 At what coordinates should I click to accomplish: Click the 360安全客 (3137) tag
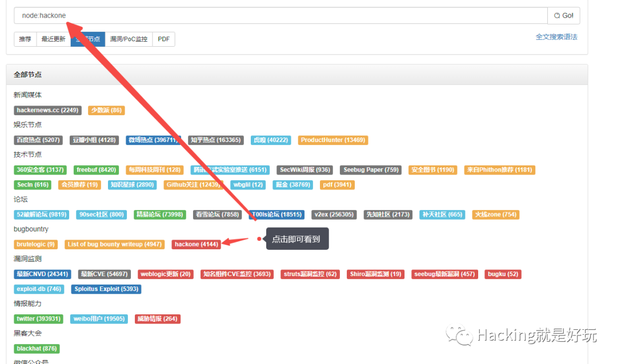click(40, 170)
